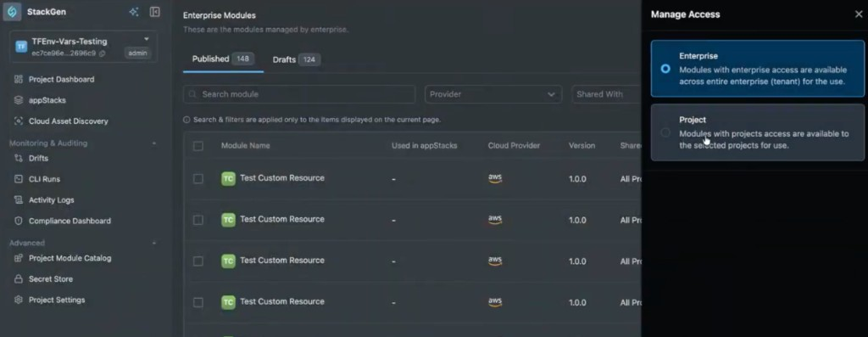Open the AI sparkle assistant icon

tap(133, 12)
